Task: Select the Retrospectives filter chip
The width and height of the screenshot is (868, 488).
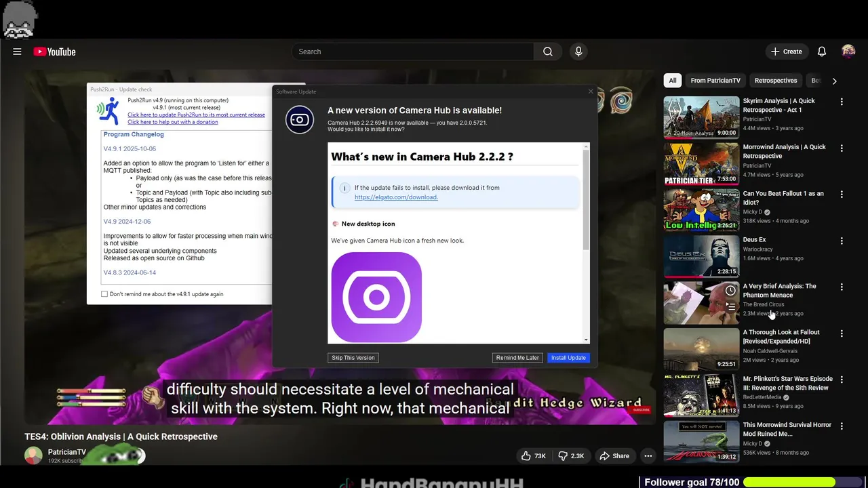Action: [776, 81]
